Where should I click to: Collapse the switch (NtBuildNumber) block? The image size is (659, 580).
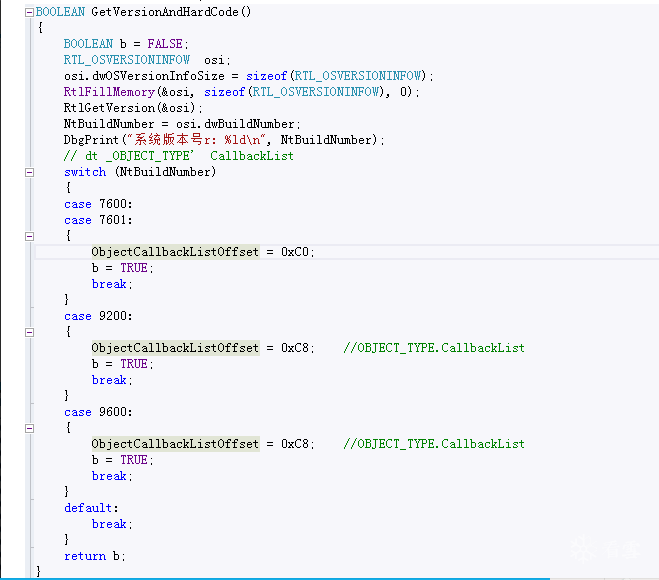point(29,172)
